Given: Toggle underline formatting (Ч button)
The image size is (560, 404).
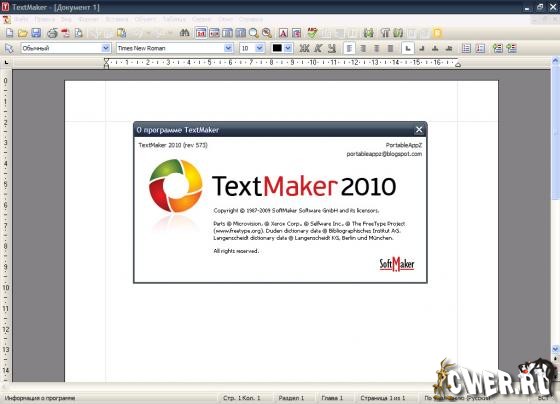Looking at the screenshot, I should click(332, 48).
